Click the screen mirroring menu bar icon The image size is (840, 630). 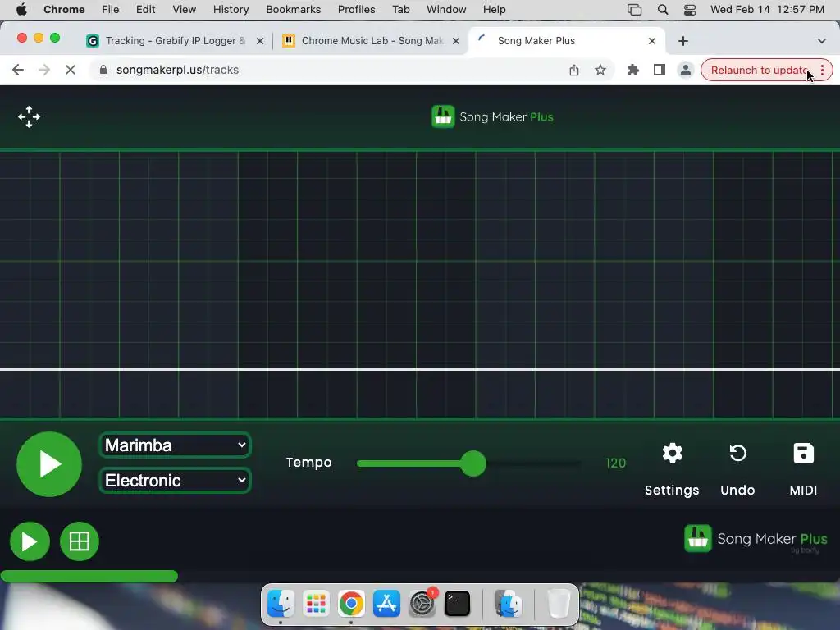[x=634, y=10]
